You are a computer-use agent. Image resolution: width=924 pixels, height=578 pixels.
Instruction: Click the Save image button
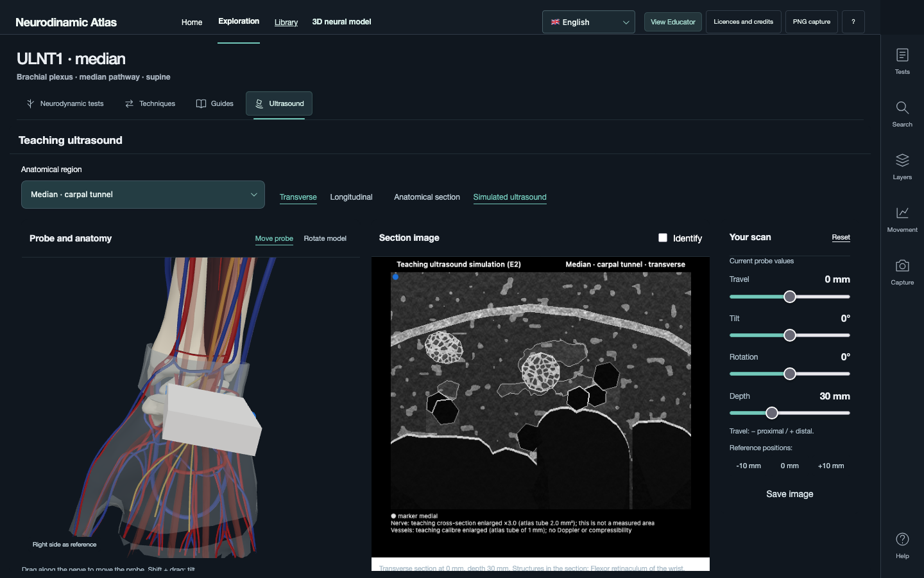pyautogui.click(x=790, y=494)
